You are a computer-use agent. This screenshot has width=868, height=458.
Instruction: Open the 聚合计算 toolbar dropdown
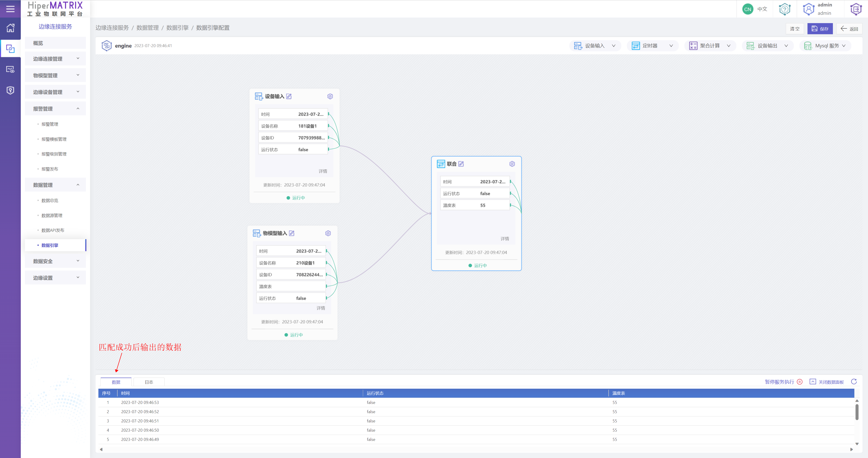pos(710,46)
